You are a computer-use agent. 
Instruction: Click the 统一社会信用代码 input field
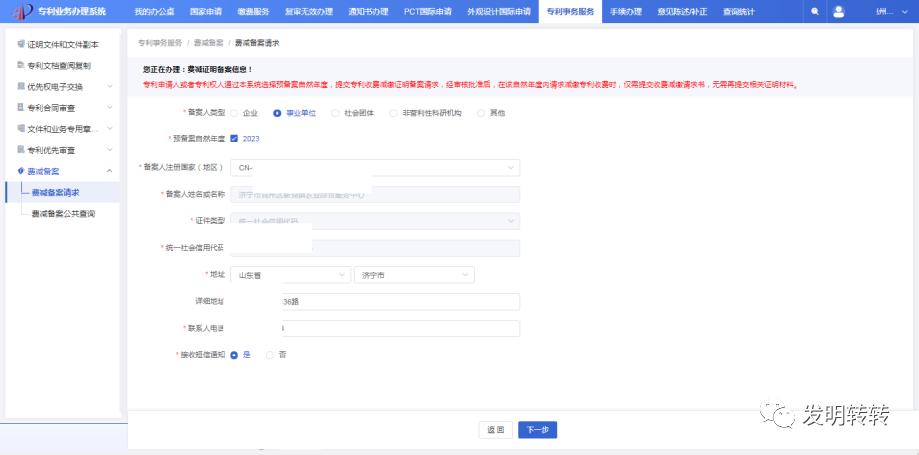(x=375, y=248)
